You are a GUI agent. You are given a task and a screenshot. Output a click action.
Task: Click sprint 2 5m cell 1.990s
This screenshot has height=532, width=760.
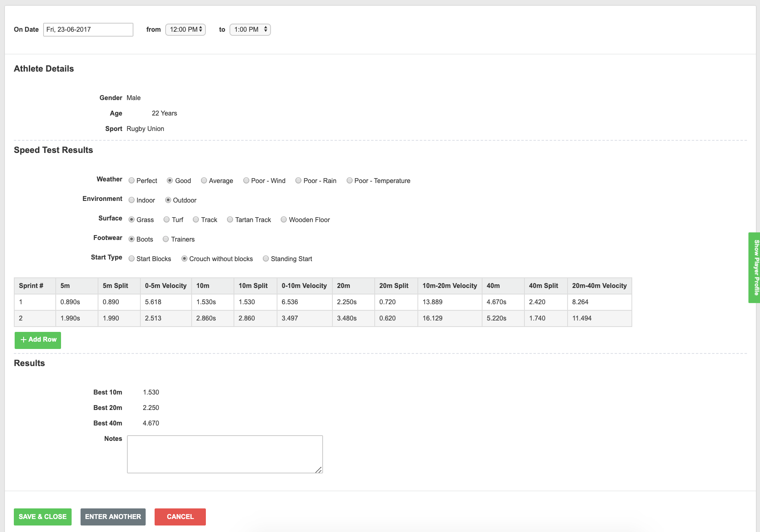click(77, 318)
